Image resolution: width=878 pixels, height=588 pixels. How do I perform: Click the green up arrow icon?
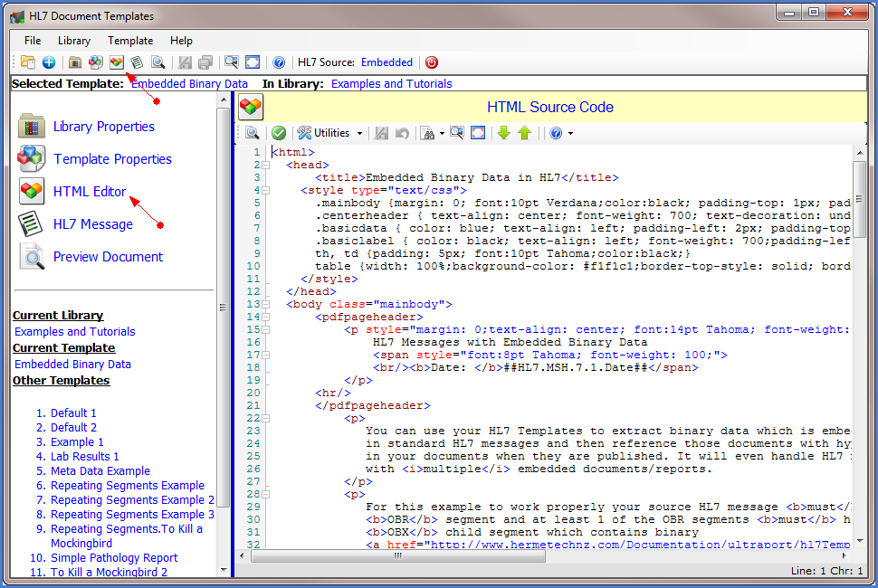click(524, 133)
